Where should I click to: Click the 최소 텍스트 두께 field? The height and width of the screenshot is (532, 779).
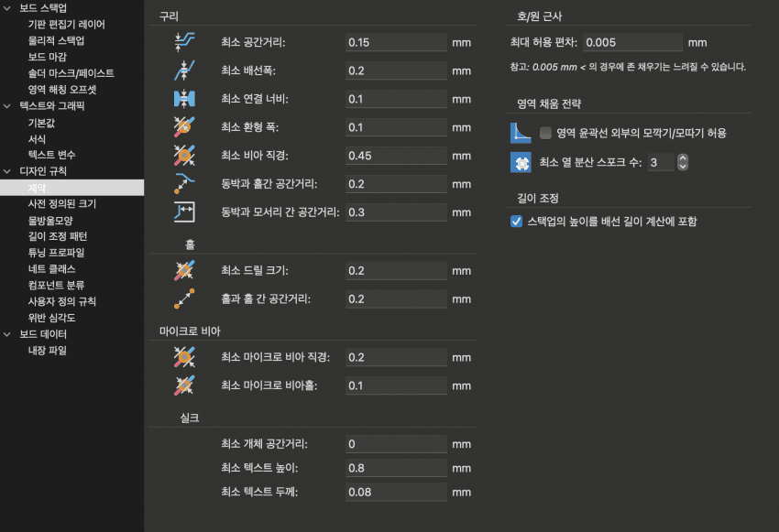pyautogui.click(x=396, y=492)
